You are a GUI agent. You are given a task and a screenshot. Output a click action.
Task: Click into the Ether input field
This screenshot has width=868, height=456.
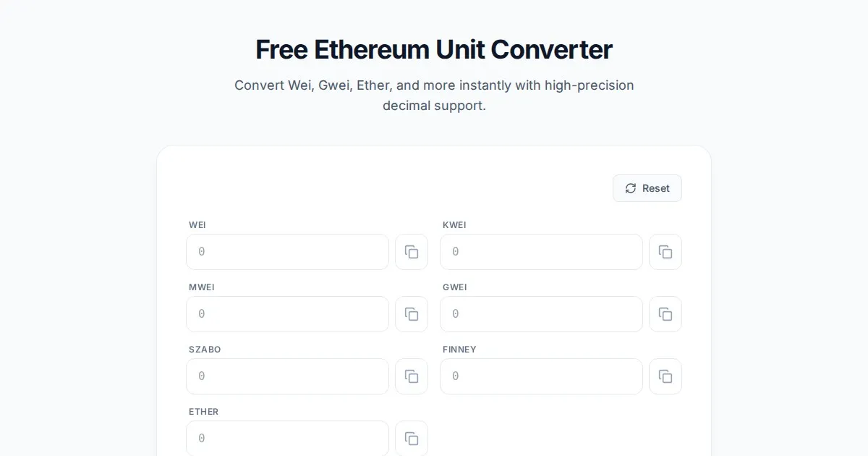coord(287,439)
